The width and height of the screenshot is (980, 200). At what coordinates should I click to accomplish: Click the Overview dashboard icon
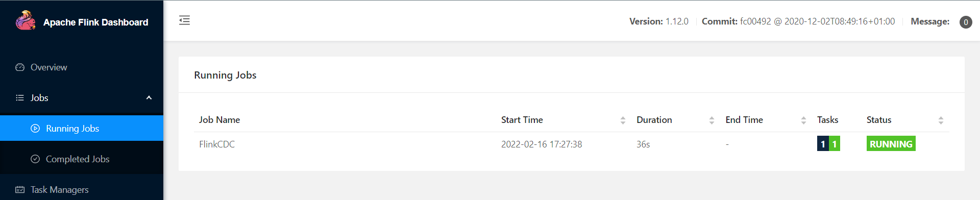pos(20,67)
